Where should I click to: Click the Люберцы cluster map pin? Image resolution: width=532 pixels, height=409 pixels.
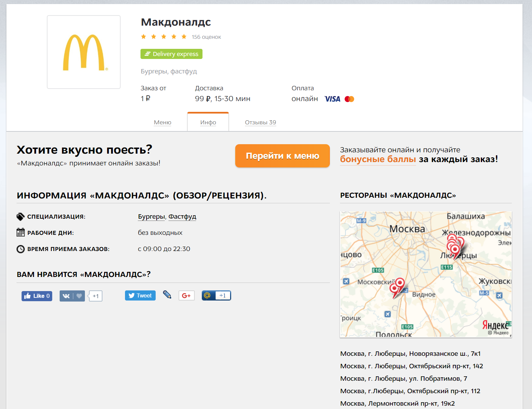(x=455, y=249)
